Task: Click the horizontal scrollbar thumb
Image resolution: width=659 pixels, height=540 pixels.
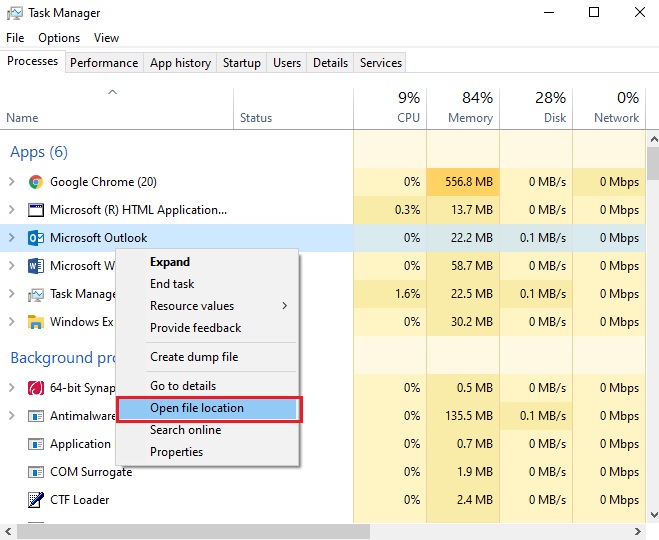Action: click(193, 531)
